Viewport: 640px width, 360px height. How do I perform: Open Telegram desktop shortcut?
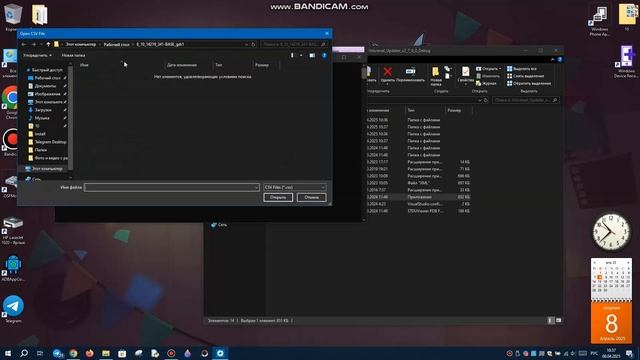coord(13,309)
